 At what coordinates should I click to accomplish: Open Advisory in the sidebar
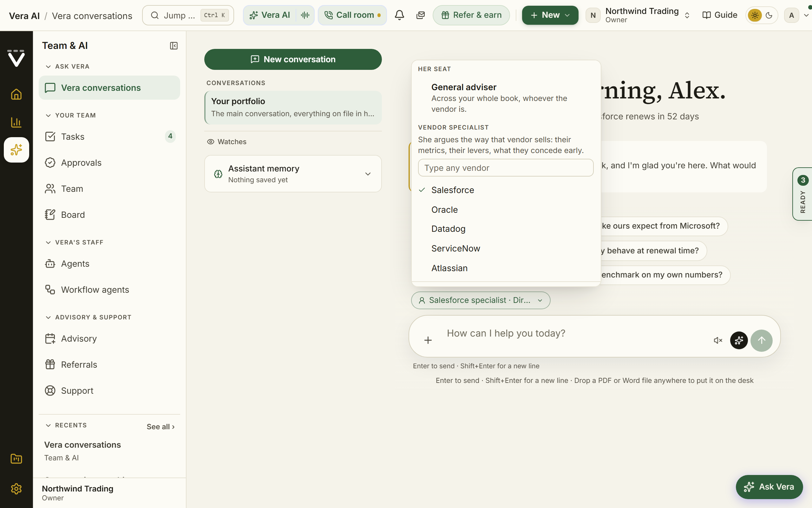tap(109, 339)
